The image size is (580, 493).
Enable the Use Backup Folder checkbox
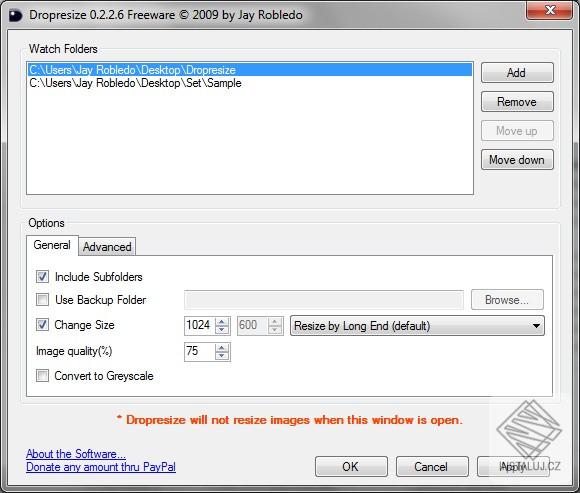coord(42,300)
